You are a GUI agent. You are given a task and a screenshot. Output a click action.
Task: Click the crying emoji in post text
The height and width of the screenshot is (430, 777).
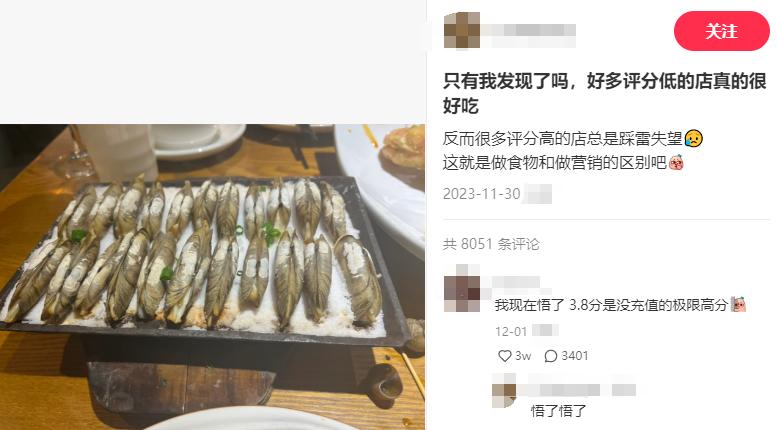[693, 139]
